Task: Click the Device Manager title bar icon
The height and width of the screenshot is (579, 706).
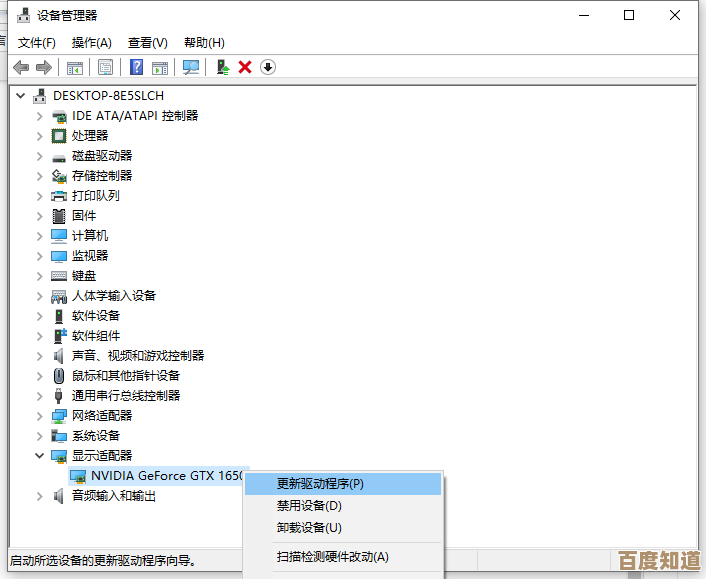Action: (23, 16)
